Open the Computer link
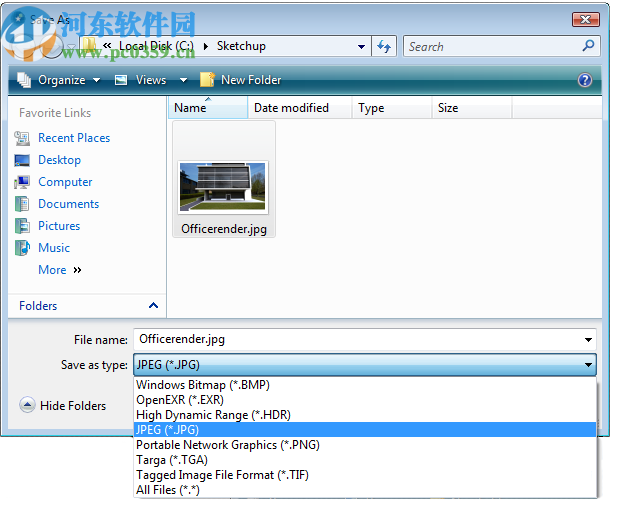634x509 pixels. pos(65,182)
